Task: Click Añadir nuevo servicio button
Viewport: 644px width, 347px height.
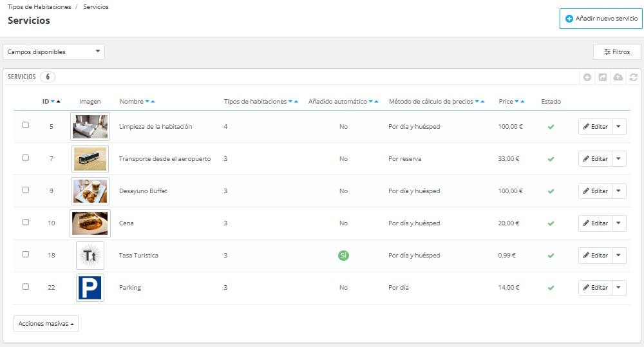Action: (x=601, y=19)
